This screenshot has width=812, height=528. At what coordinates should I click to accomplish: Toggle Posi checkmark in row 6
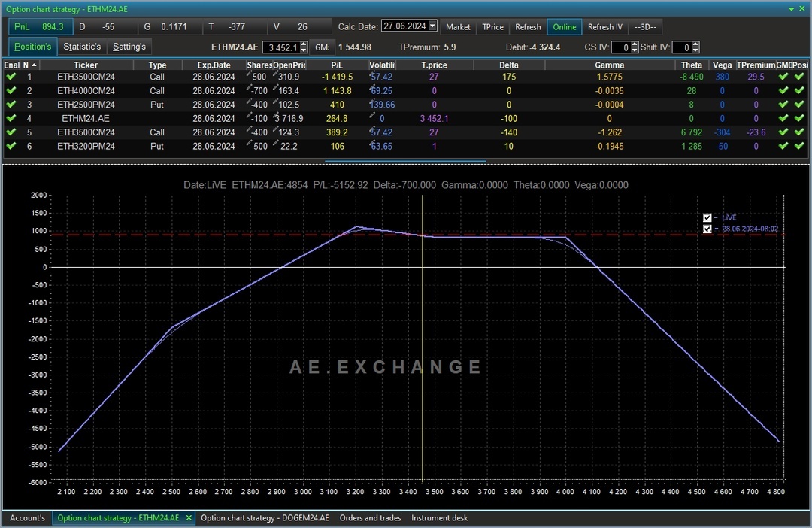(799, 146)
